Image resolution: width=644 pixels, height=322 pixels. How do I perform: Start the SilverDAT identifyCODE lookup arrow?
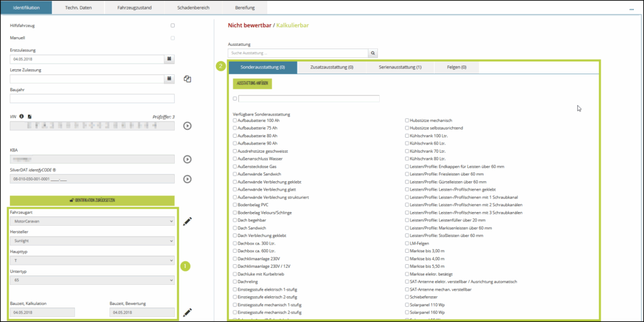click(x=187, y=179)
